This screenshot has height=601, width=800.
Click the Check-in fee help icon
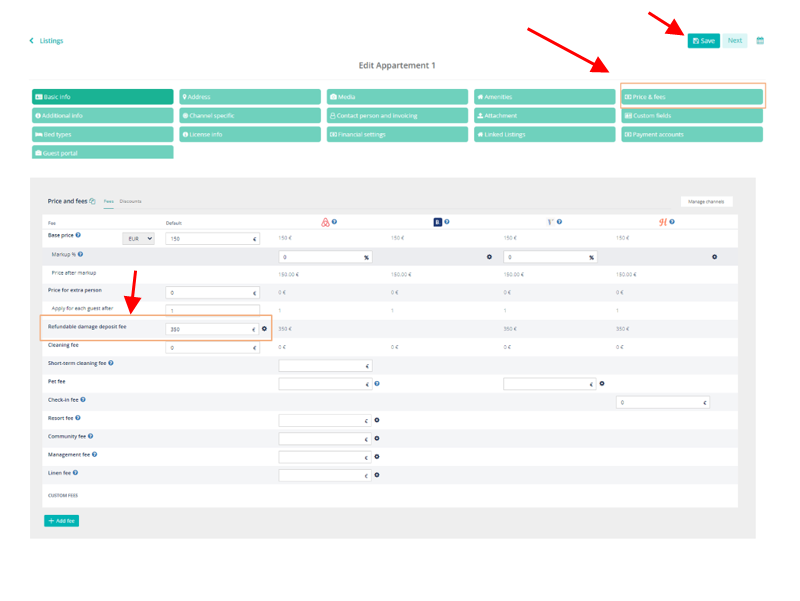pos(83,400)
